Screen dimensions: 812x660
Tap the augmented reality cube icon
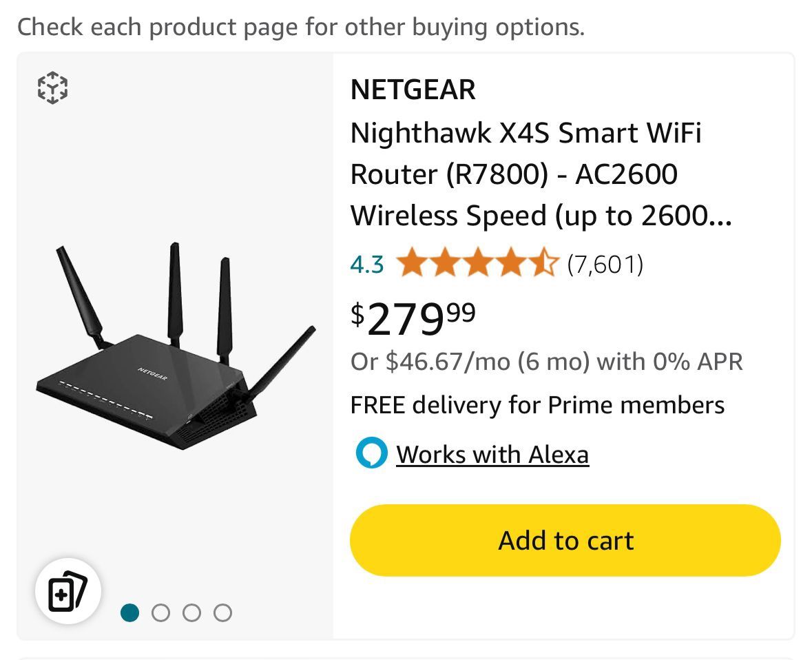(x=52, y=87)
